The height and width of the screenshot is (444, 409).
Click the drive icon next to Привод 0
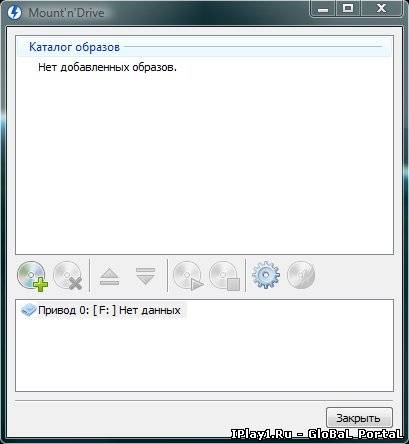tap(28, 310)
